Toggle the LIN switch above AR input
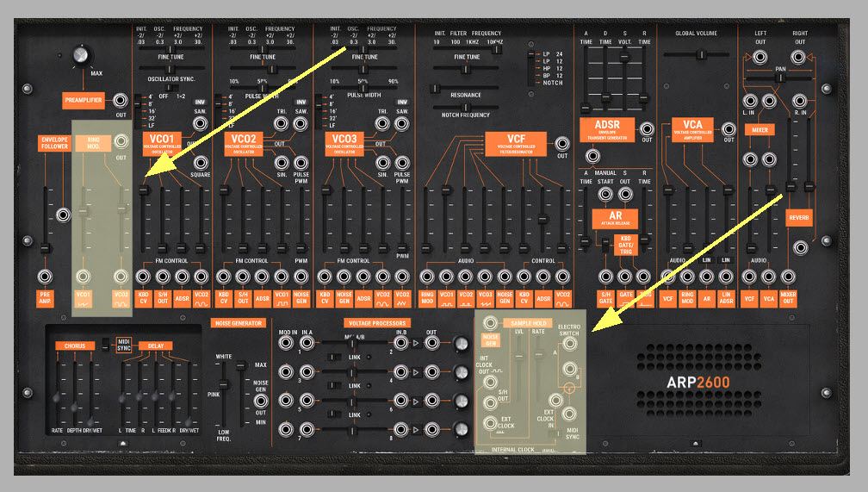 point(706,260)
